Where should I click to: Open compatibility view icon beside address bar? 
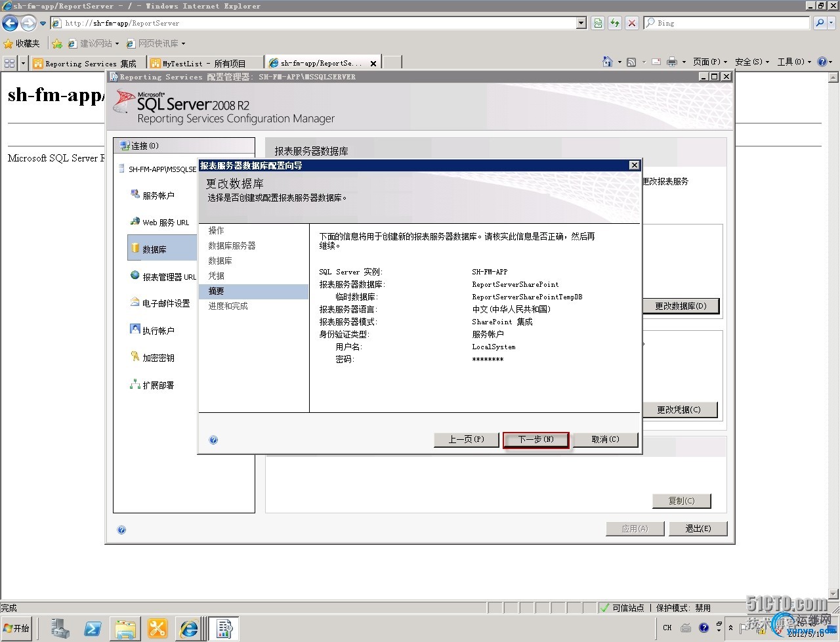(x=598, y=23)
